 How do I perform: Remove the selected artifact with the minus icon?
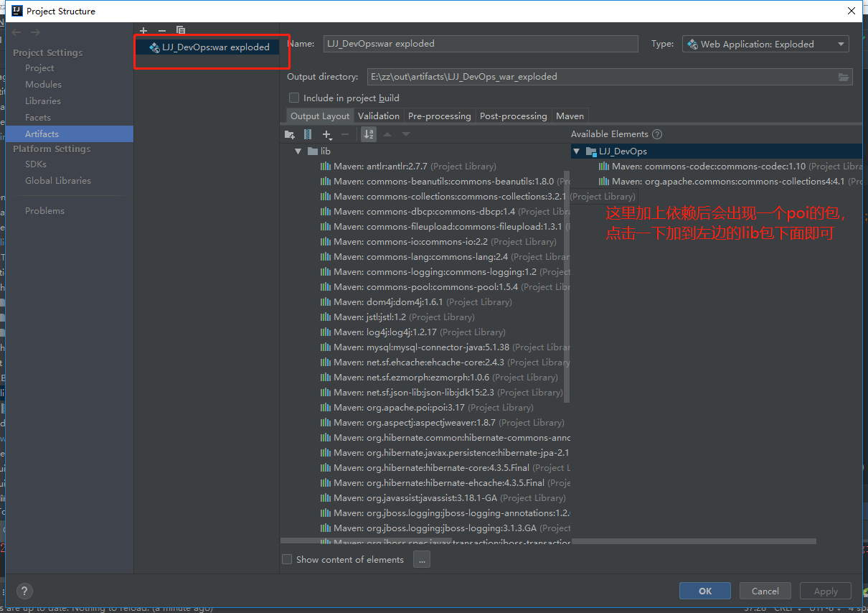162,31
